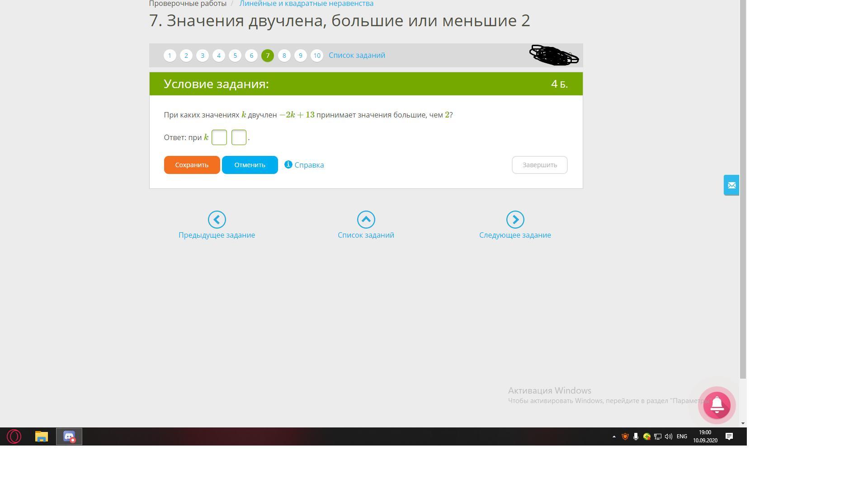This screenshot has height=488, width=868.
Task: Go to task number 3
Action: click(x=202, y=56)
